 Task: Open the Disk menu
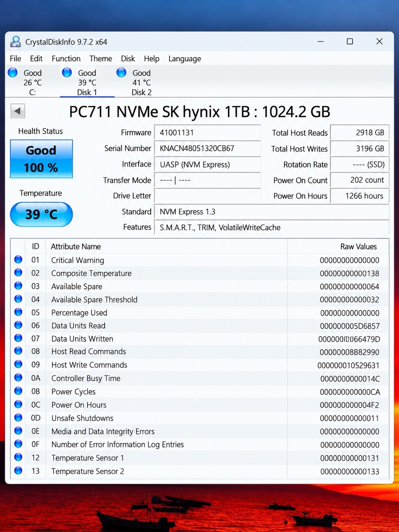click(128, 59)
